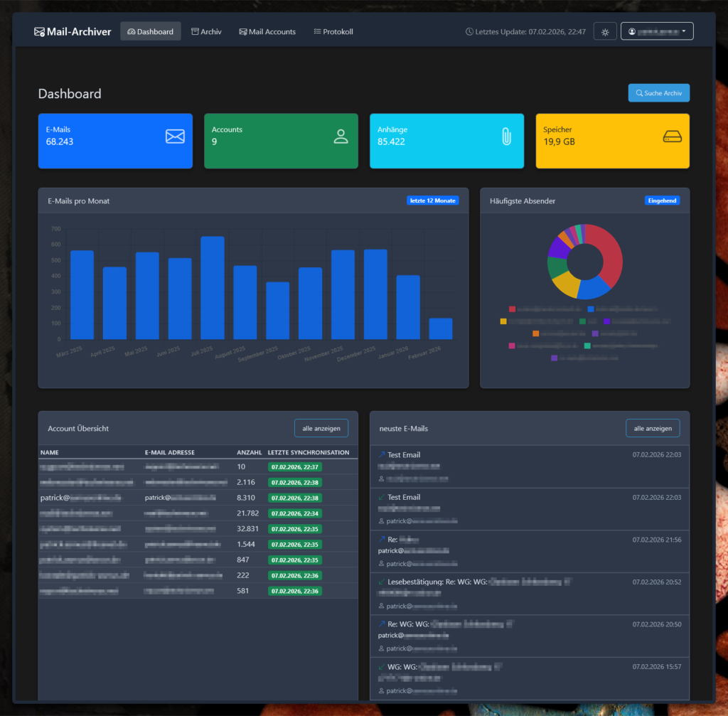Open the Archiv tab
728x716 pixels.
206,32
